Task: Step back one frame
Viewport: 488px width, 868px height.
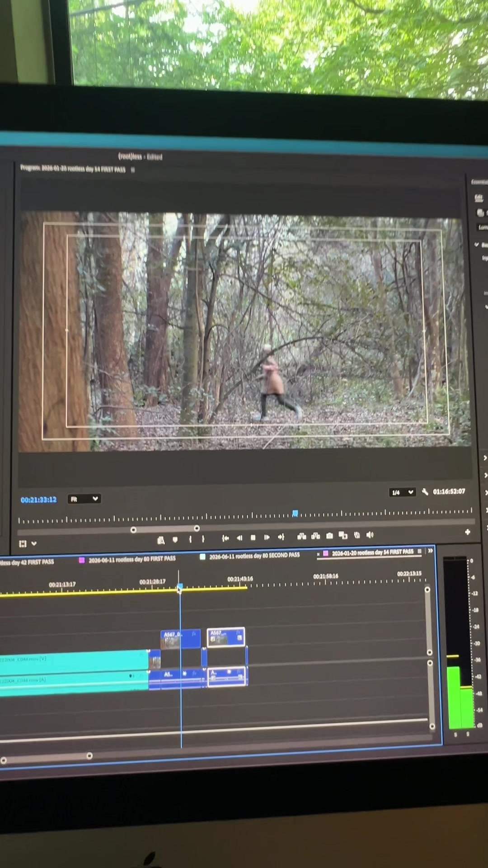Action: point(239,538)
